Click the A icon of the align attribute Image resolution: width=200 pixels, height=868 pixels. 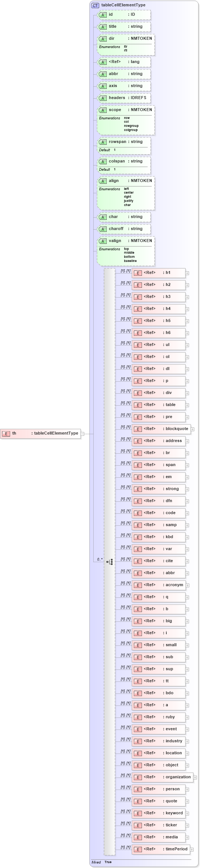[x=103, y=181]
